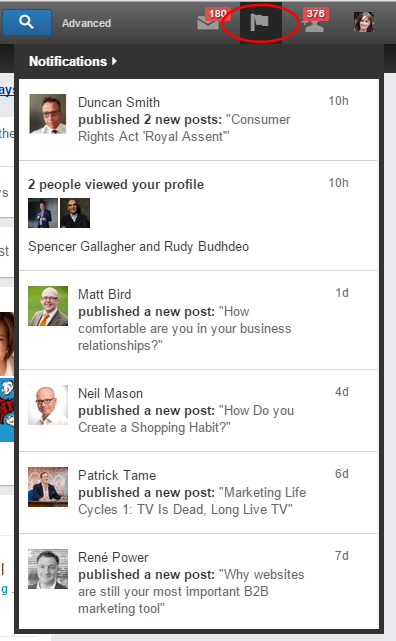396x641 pixels.
Task: Click Rudy Budhdeo's viewer thumbnail
Action: pos(75,213)
